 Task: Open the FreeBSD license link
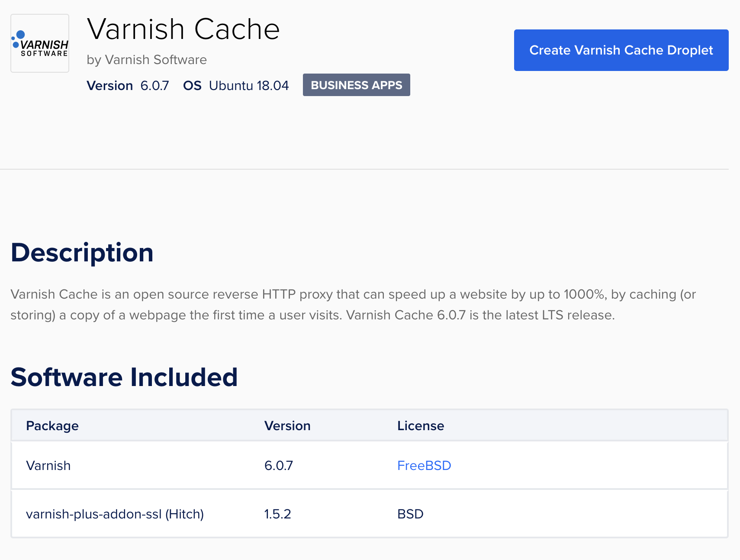[x=424, y=465]
